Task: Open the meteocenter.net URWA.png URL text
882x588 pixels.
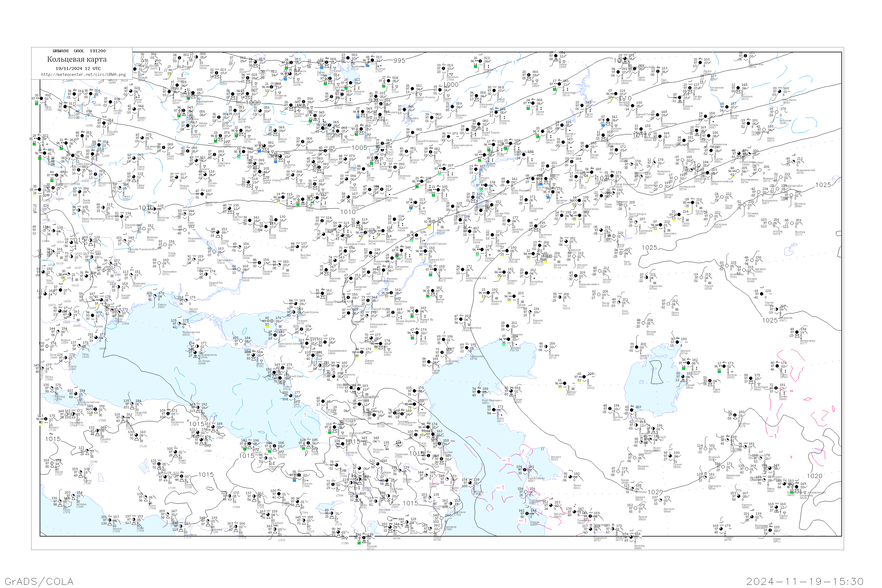Action: tap(83, 74)
